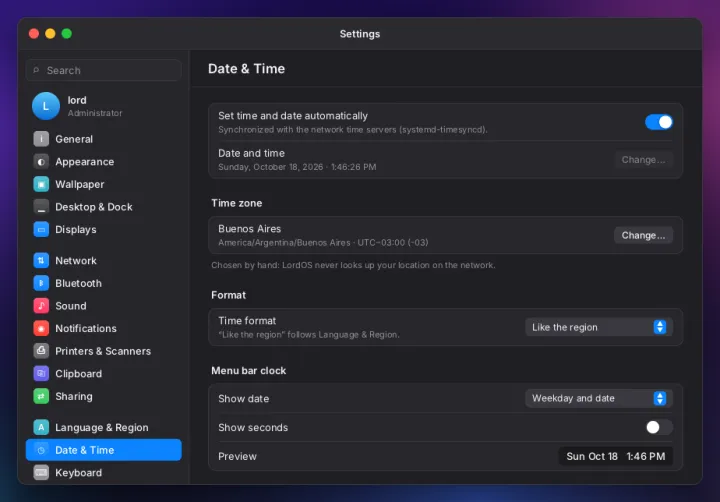Viewport: 720px width, 502px height.
Task: Click the Wallpaper sidebar icon
Action: 41,184
